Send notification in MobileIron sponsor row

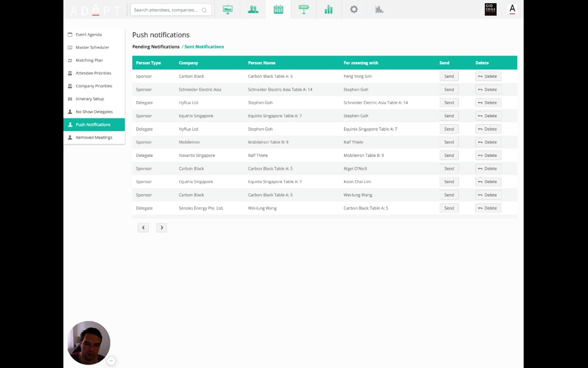tap(449, 142)
